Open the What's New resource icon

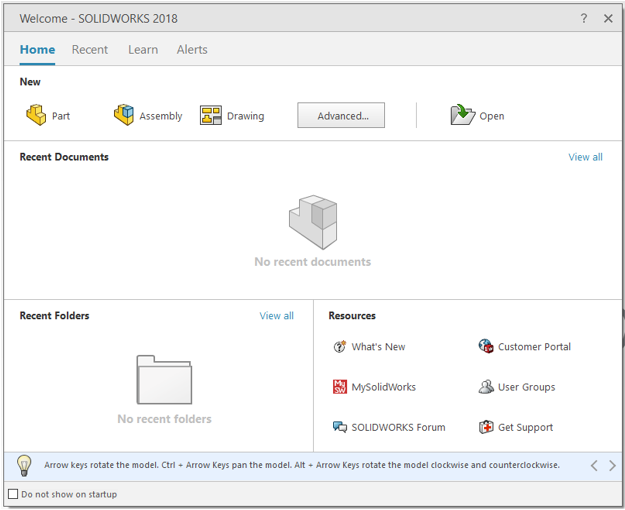pos(340,347)
